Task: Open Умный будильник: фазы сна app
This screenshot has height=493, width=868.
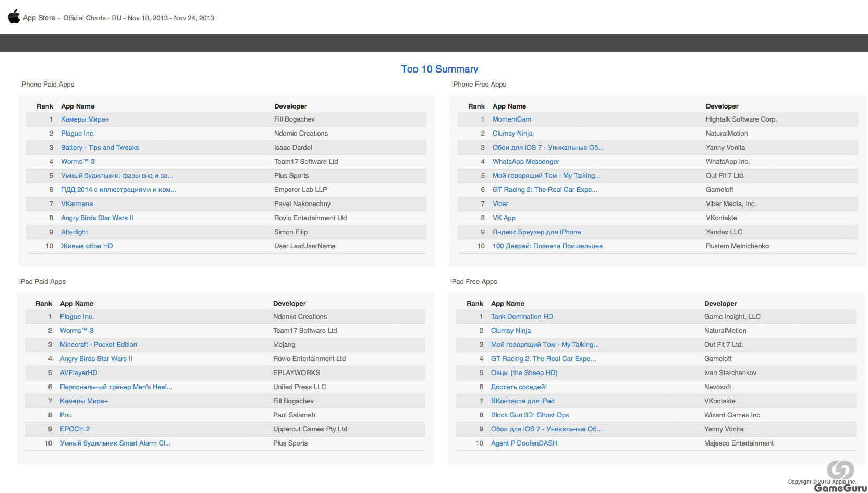Action: pyautogui.click(x=117, y=176)
